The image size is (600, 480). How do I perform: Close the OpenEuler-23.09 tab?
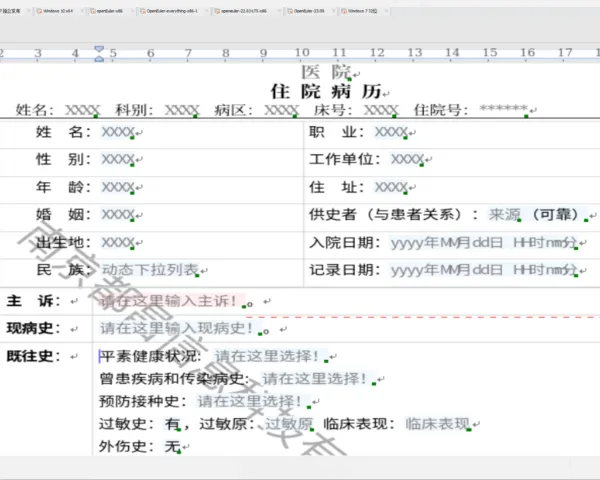pyautogui.click(x=333, y=11)
